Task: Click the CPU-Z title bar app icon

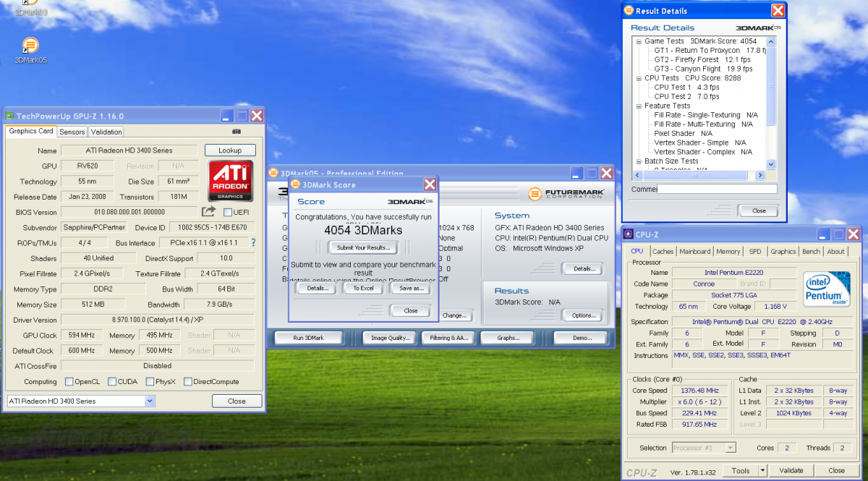Action: 629,234
